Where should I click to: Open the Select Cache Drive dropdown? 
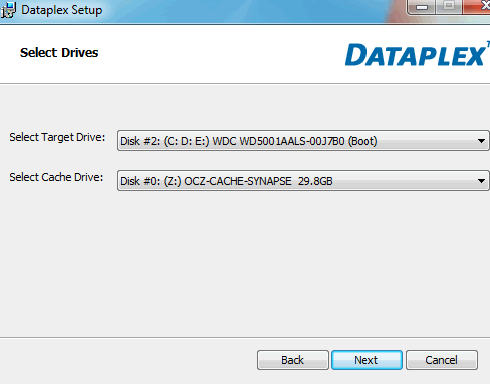point(303,181)
